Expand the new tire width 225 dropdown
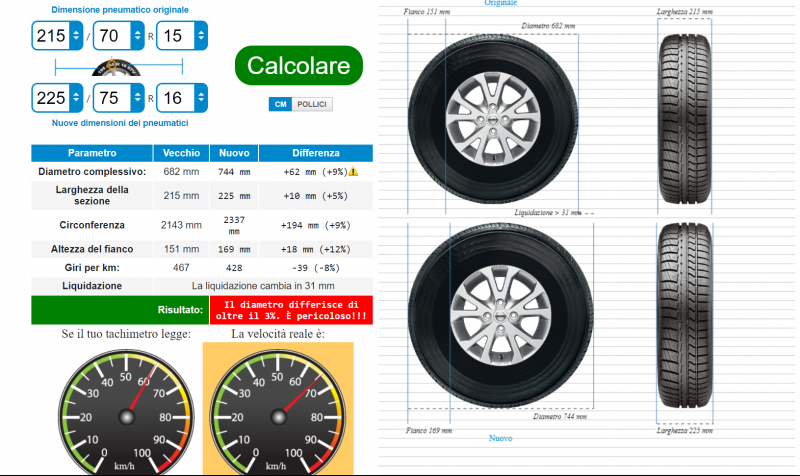The width and height of the screenshot is (800, 476). tap(57, 98)
